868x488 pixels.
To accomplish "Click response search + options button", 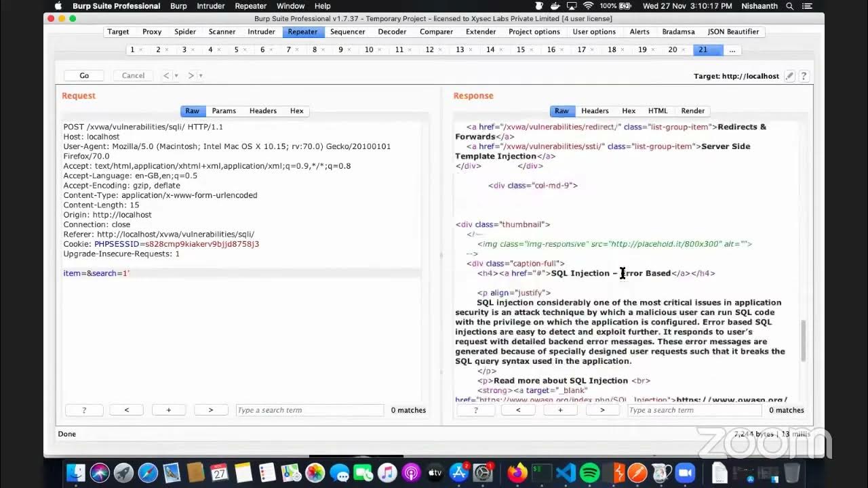I will [x=560, y=410].
